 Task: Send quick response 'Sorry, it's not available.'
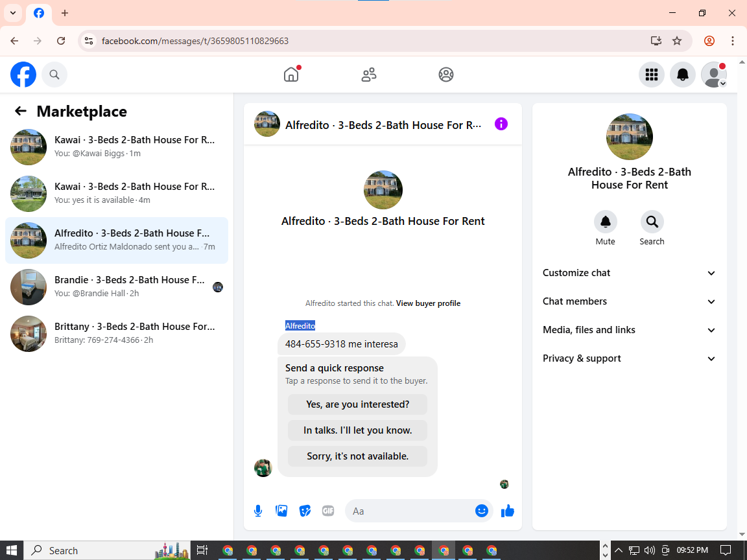[357, 456]
